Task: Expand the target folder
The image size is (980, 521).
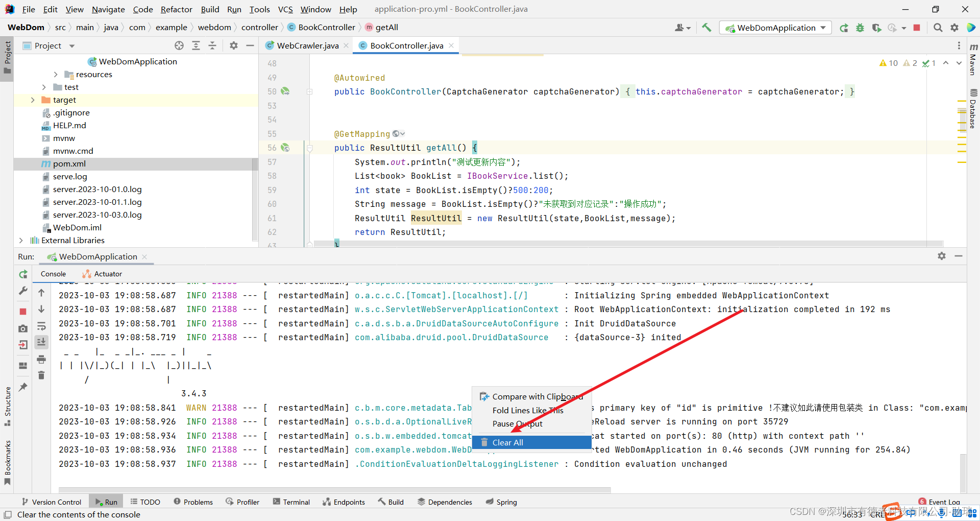Action: click(33, 100)
